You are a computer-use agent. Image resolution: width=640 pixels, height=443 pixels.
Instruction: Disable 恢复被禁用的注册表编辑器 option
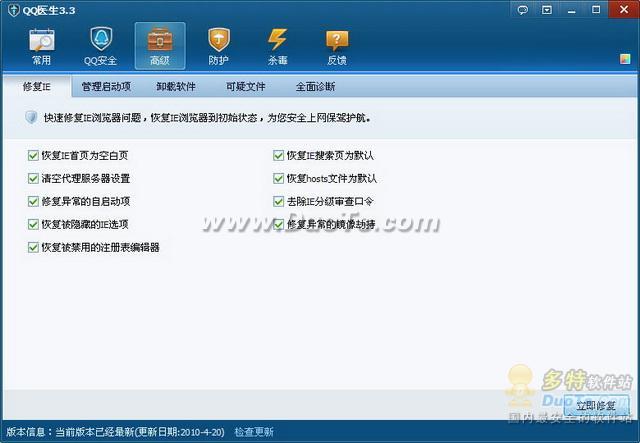tap(34, 247)
